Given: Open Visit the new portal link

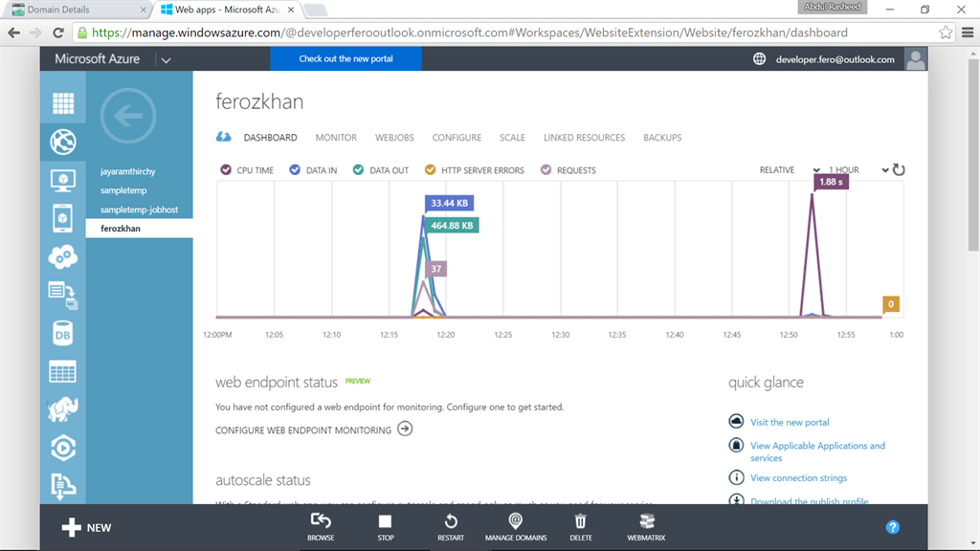Looking at the screenshot, I should click(x=790, y=422).
